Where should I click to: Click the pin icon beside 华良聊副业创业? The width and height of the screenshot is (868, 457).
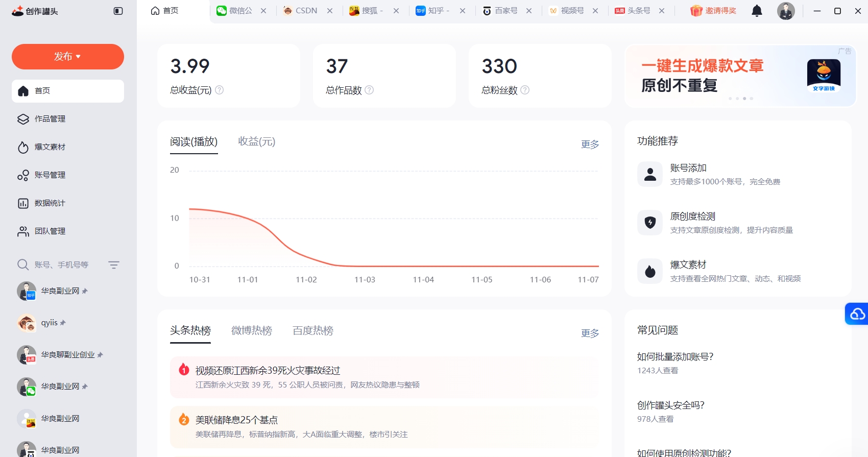coord(100,355)
